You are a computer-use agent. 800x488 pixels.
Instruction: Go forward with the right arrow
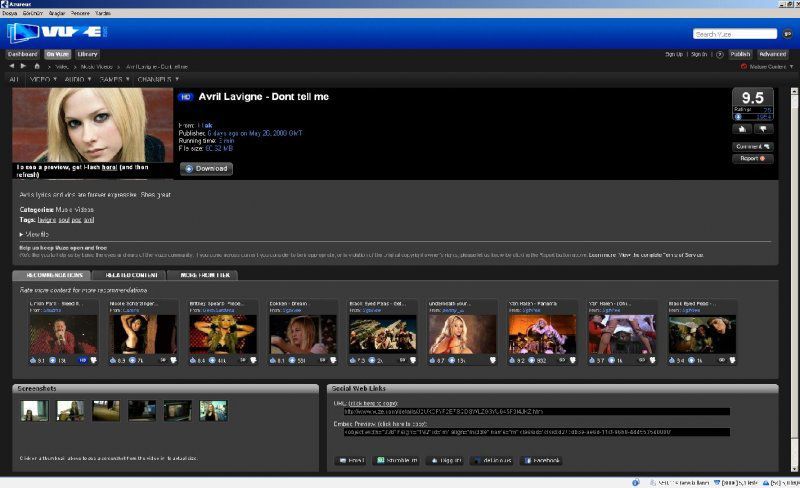pyautogui.click(x=23, y=66)
